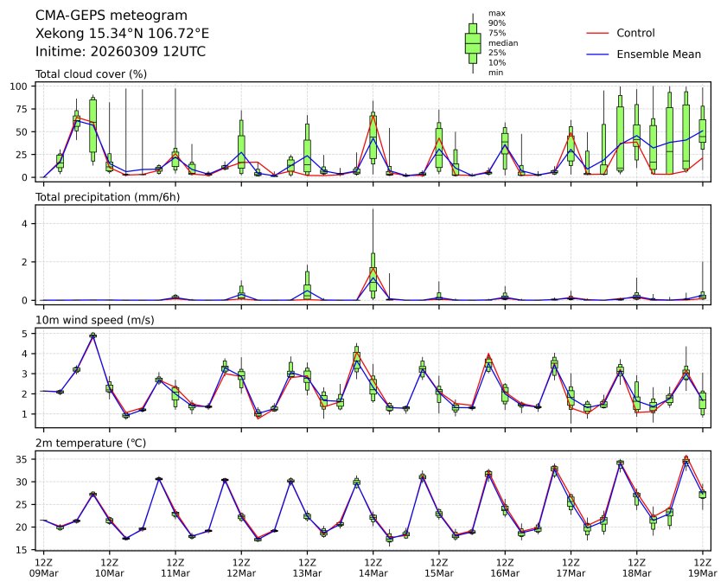The height and width of the screenshot is (588, 727).
Task: Click the wind speed peak near 5 m/s
Action: (x=92, y=336)
